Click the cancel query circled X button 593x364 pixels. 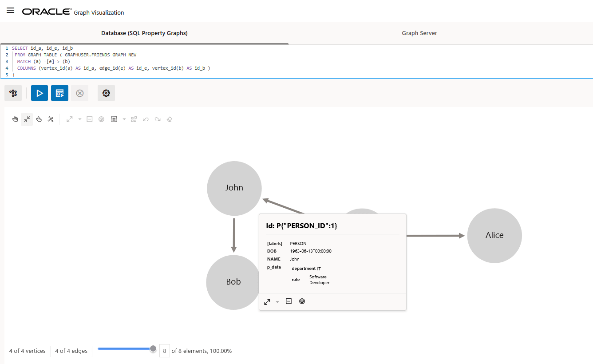(x=80, y=93)
